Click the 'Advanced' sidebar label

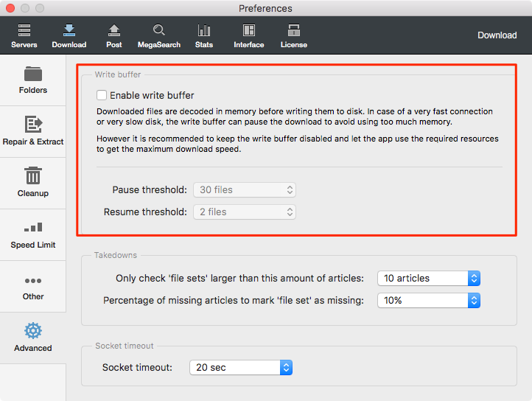click(x=33, y=348)
